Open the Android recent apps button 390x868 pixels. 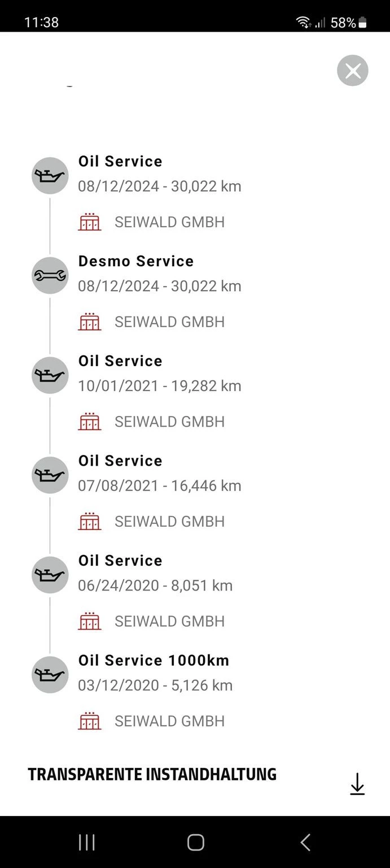[86, 842]
